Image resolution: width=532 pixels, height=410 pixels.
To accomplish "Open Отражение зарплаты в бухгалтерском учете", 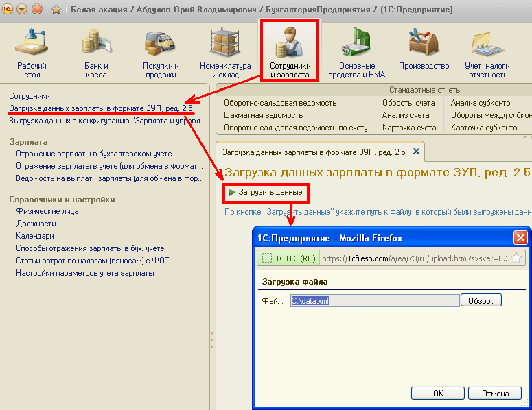I will click(94, 154).
